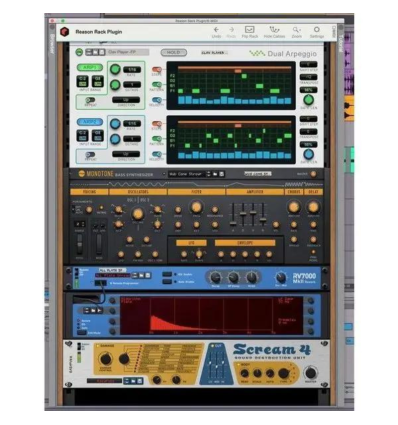Click the Undo arrow in the plugin toolbar

pyautogui.click(x=216, y=30)
